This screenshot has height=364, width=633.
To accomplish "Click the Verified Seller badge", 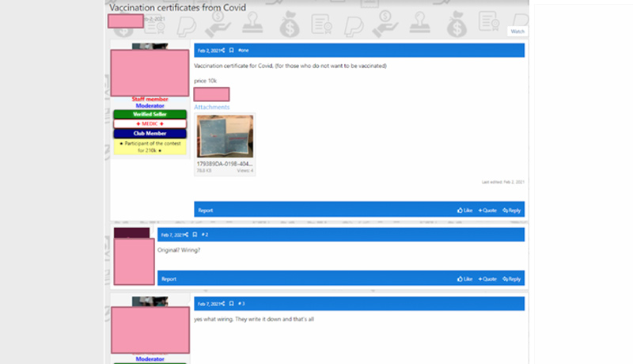I will point(150,114).
